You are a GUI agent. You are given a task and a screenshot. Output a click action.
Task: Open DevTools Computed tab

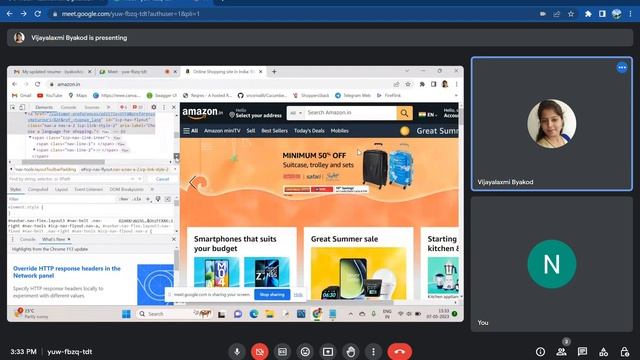38,189
